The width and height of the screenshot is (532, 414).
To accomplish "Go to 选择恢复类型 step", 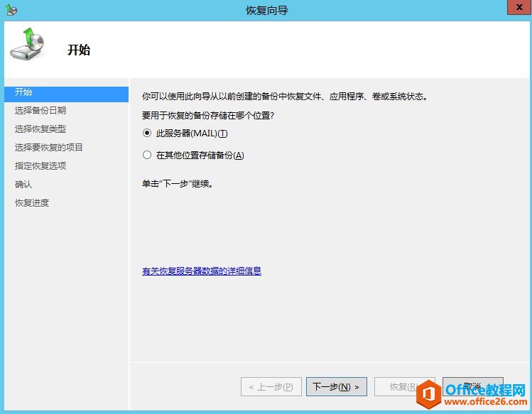I will tap(40, 129).
